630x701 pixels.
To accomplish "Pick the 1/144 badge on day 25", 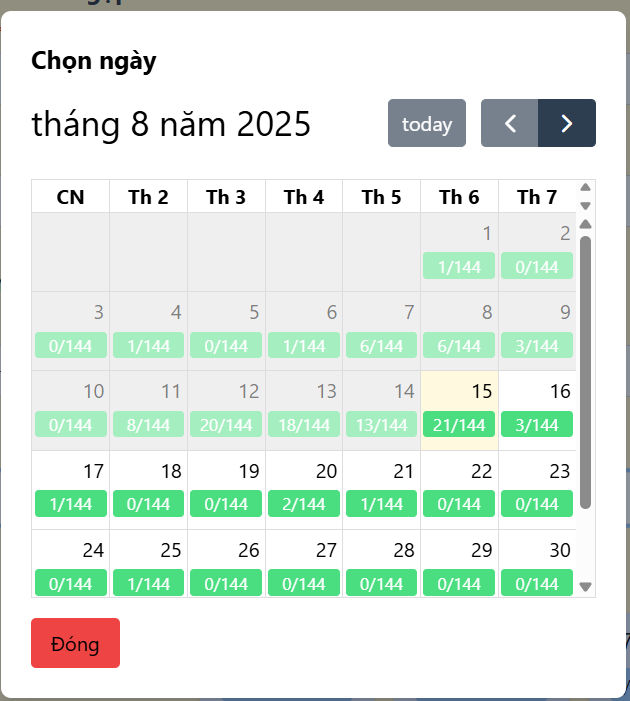I will (148, 583).
